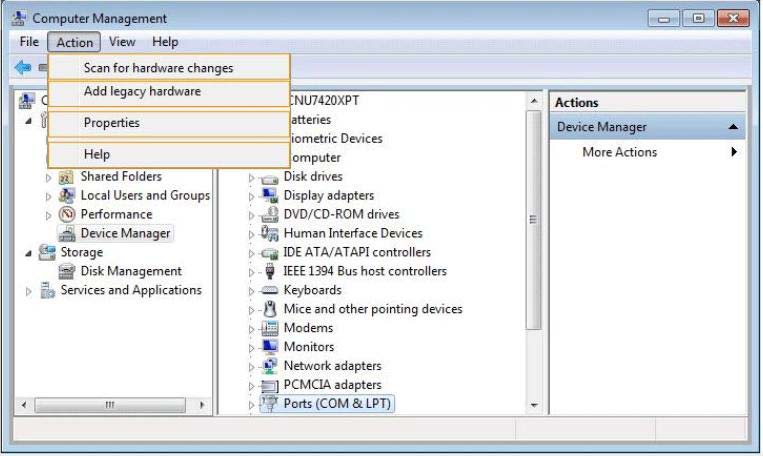Viewport: 763px width, 456px height.
Task: Minimize the Computer Management window
Action: coord(663,18)
